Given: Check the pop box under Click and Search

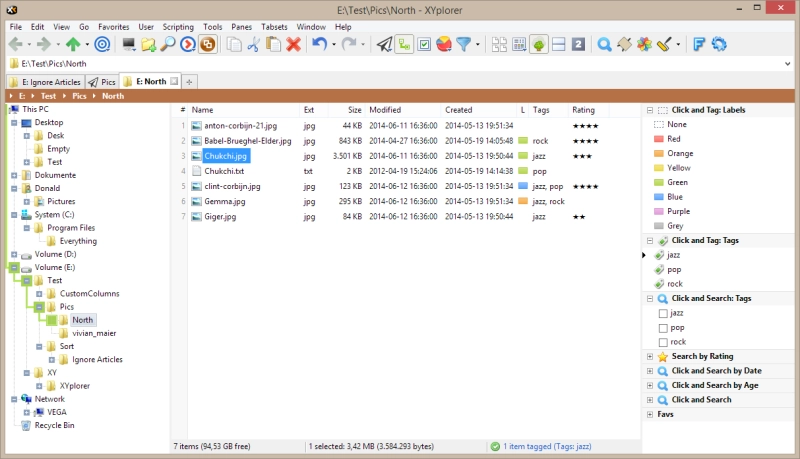Looking at the screenshot, I should 663,328.
